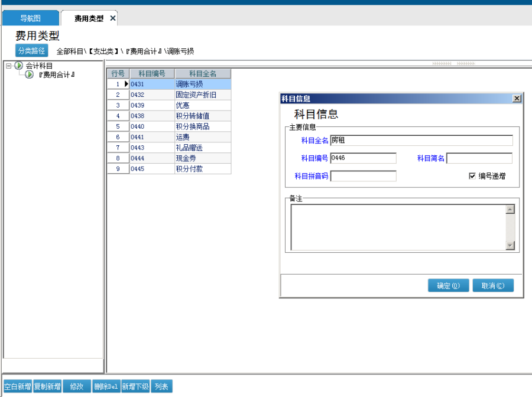
Task: Switch to the 导航图 tab
Action: [31, 18]
